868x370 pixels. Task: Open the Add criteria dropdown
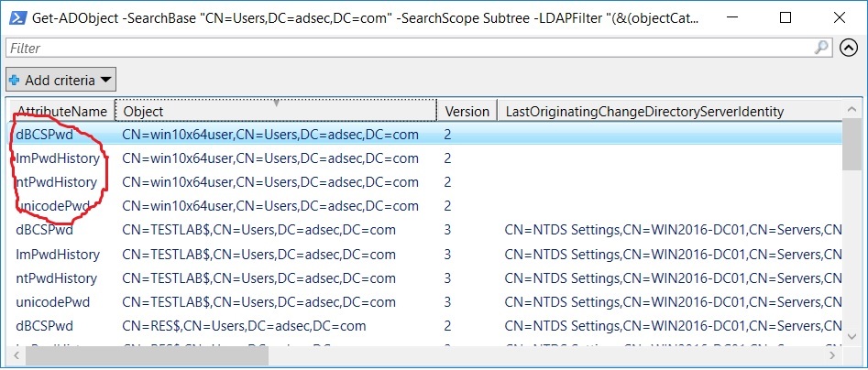point(61,81)
